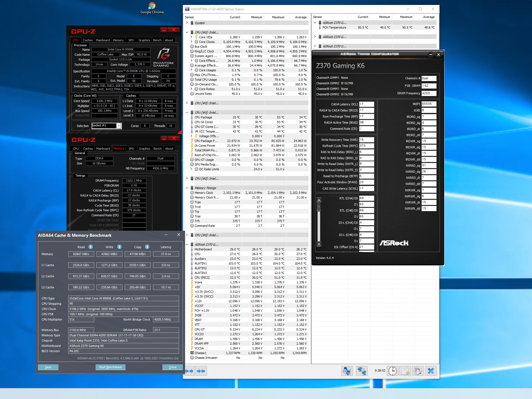Expand the Core VIDs row
532x399 pixels.
pyautogui.click(x=191, y=37)
